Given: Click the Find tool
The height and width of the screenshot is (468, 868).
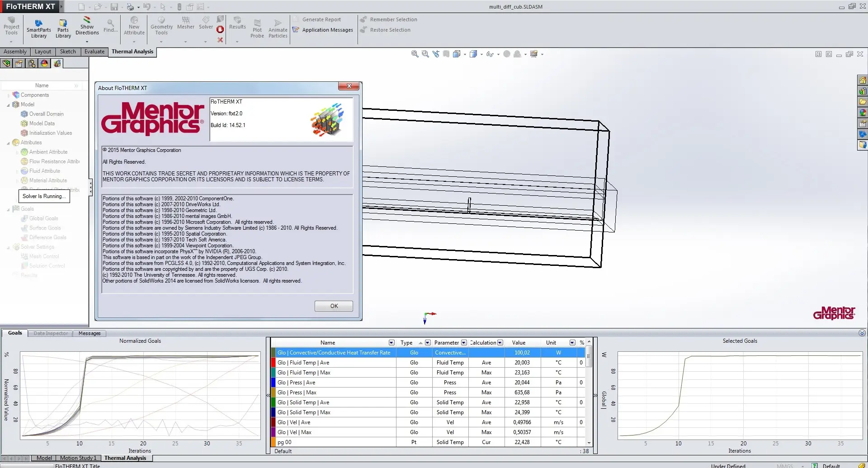Looking at the screenshot, I should 110,26.
